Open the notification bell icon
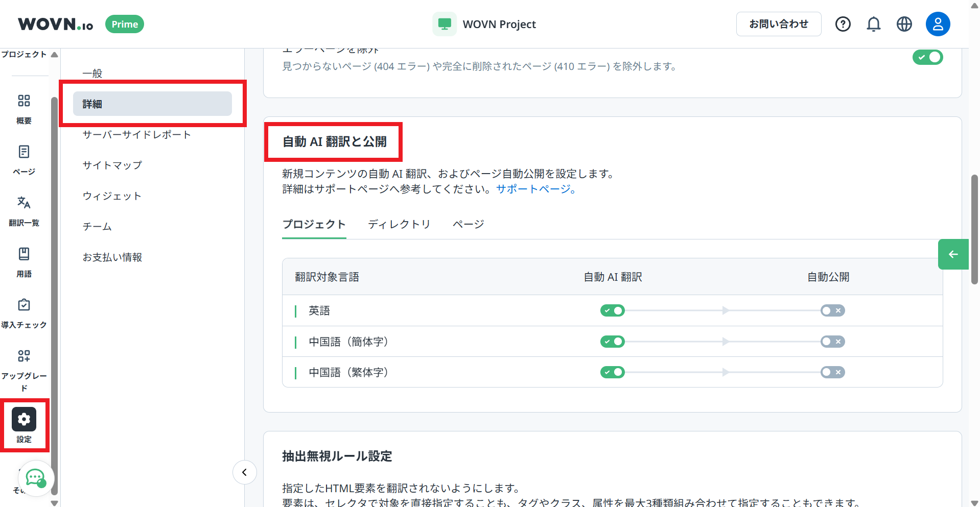The image size is (980, 507). pos(873,23)
